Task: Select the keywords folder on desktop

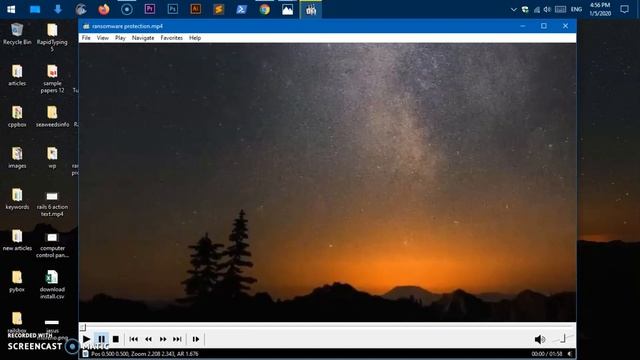Action: (x=17, y=199)
